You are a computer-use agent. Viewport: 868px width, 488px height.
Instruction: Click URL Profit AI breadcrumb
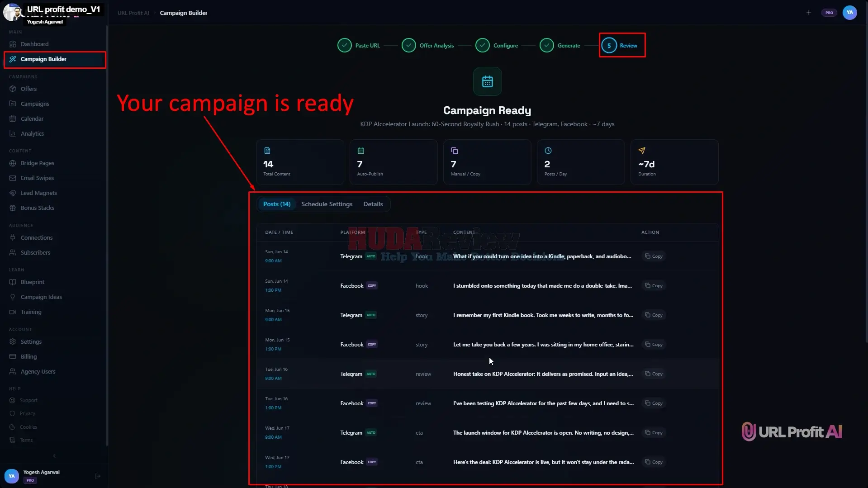pyautogui.click(x=133, y=13)
